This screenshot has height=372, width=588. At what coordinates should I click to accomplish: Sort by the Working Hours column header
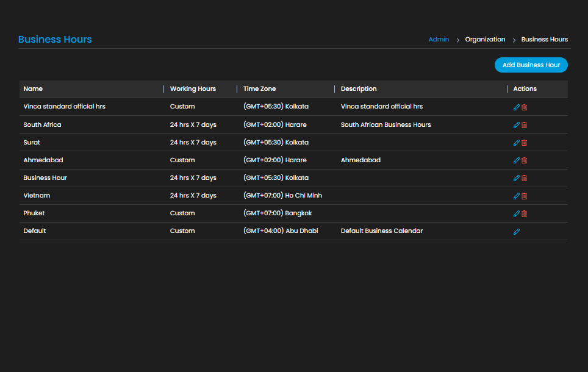point(193,89)
